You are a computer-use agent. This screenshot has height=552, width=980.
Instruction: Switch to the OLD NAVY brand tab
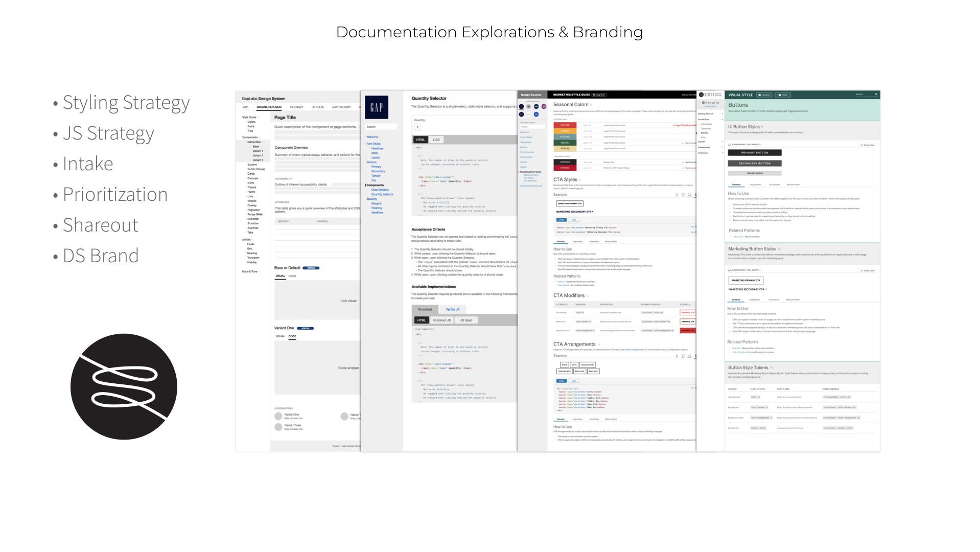coord(297,107)
